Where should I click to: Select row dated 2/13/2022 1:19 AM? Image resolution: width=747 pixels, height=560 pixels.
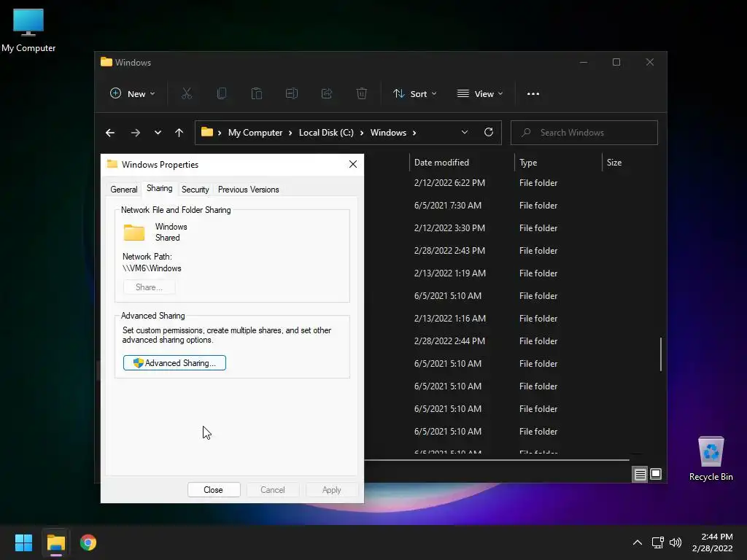(511, 273)
